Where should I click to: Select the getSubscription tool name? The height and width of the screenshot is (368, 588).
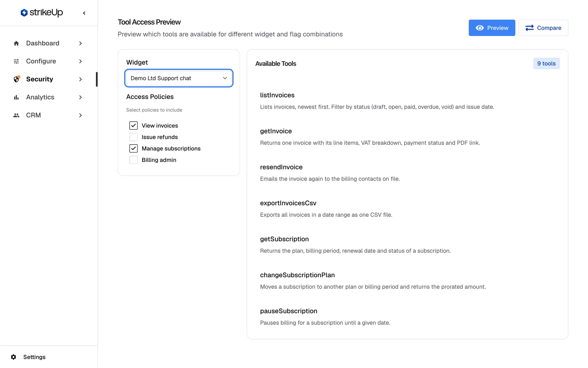tap(284, 239)
